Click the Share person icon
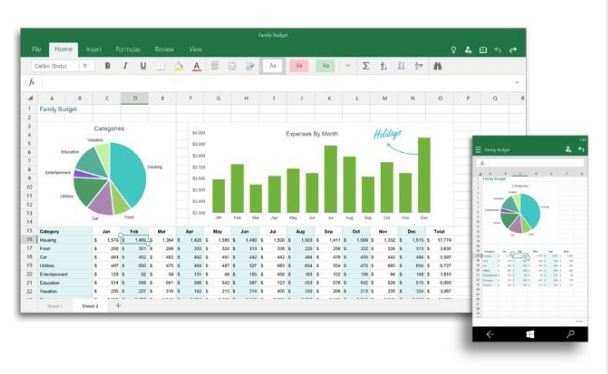 click(468, 50)
